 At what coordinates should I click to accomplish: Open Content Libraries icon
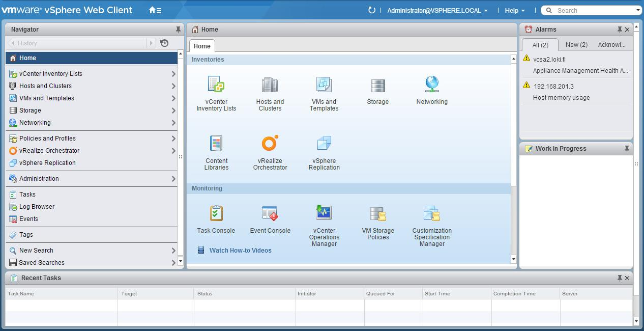point(216,144)
